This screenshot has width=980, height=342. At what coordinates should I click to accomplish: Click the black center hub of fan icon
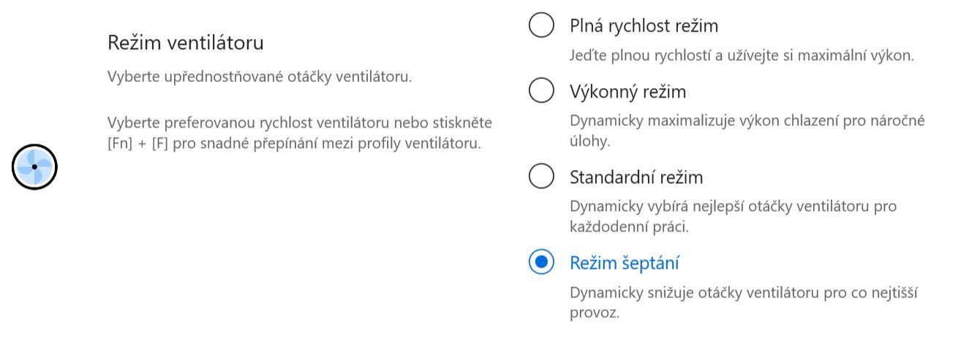(x=34, y=167)
